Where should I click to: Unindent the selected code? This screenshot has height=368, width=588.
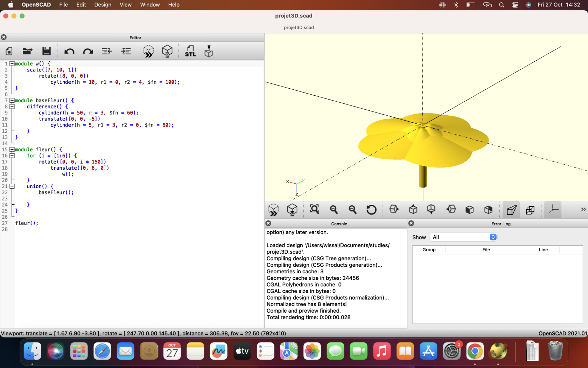107,51
